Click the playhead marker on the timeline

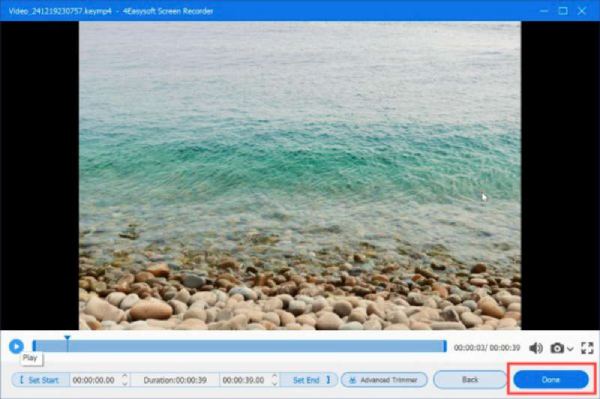[x=67, y=343]
